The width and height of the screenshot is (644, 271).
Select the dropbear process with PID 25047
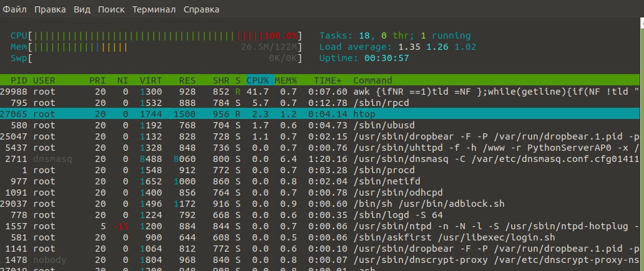tap(320, 136)
